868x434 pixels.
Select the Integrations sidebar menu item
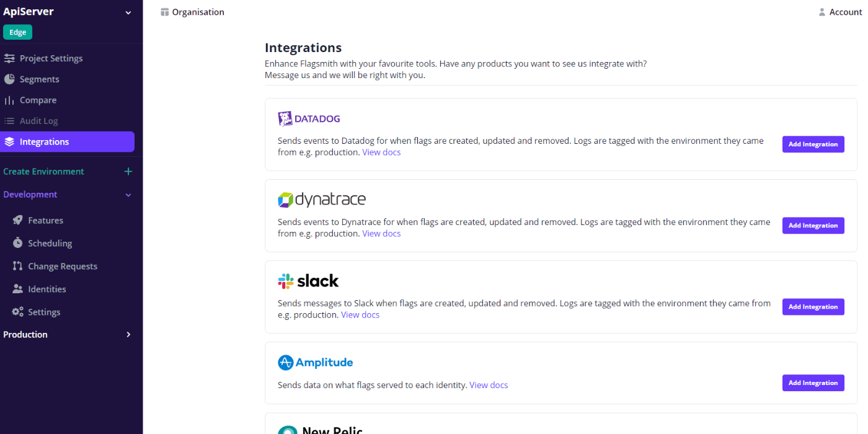click(67, 142)
